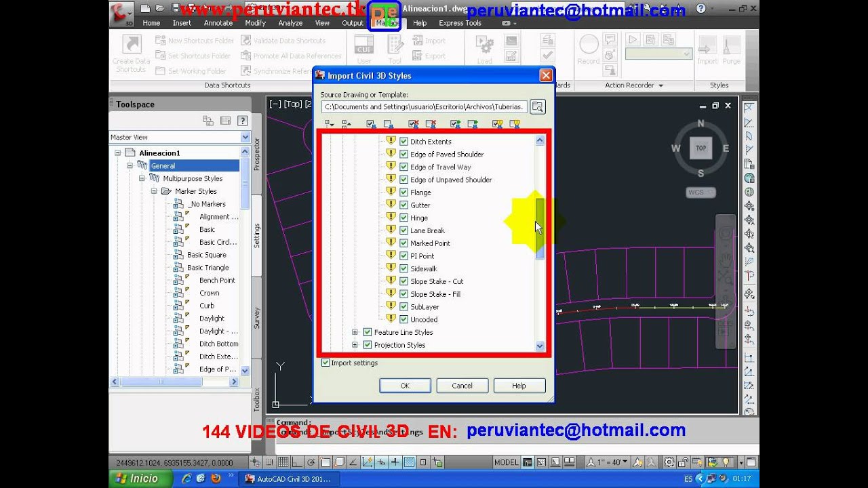Open the Annotate ribbon tab
The image size is (868, 488).
point(218,23)
